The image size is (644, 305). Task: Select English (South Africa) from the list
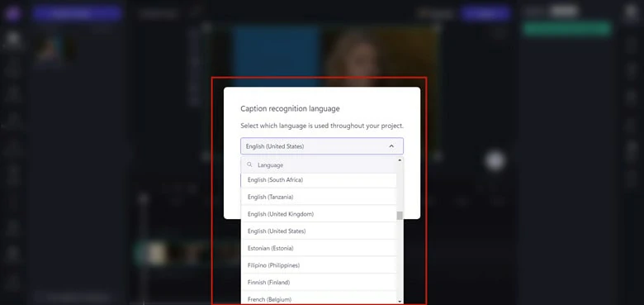(319, 180)
